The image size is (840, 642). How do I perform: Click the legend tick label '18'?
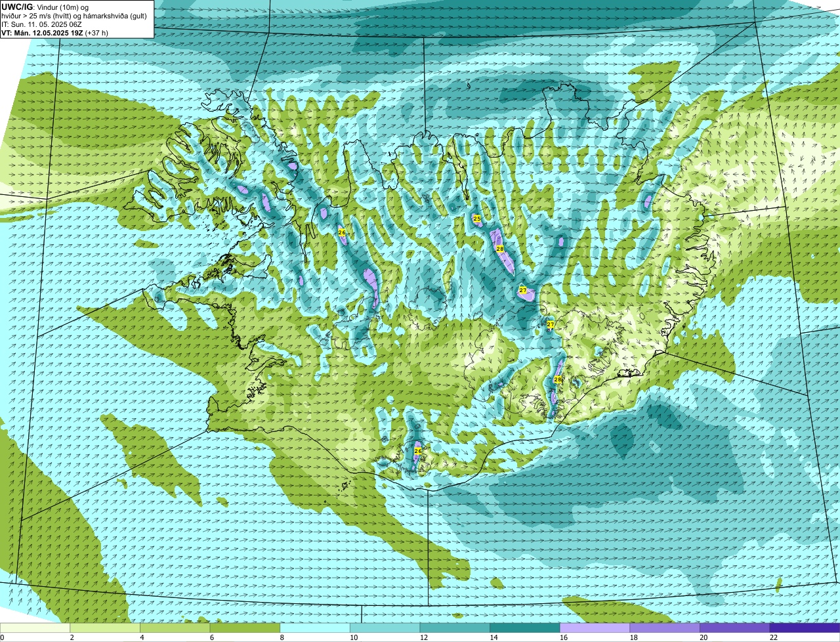(634, 637)
